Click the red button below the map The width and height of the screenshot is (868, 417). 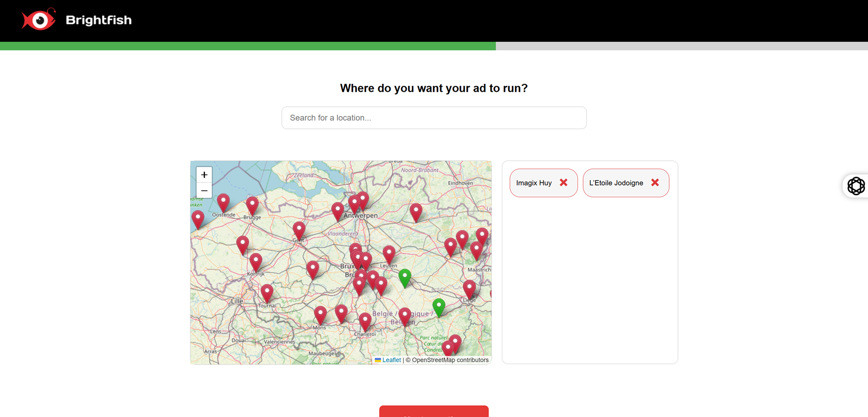[x=434, y=411]
